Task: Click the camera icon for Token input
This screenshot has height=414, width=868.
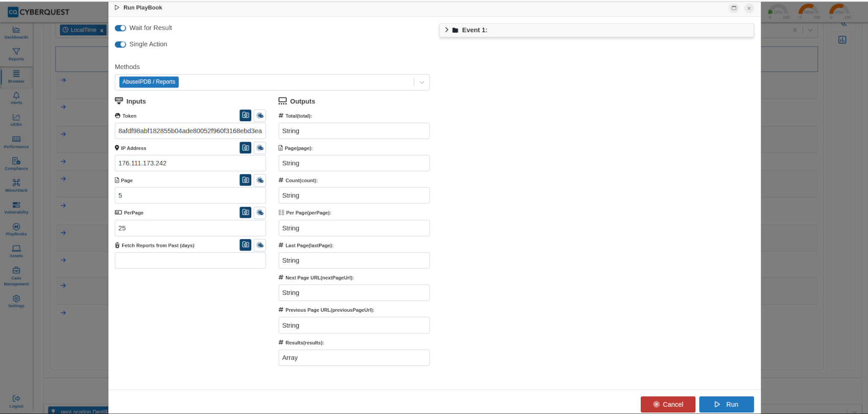Action: click(246, 116)
